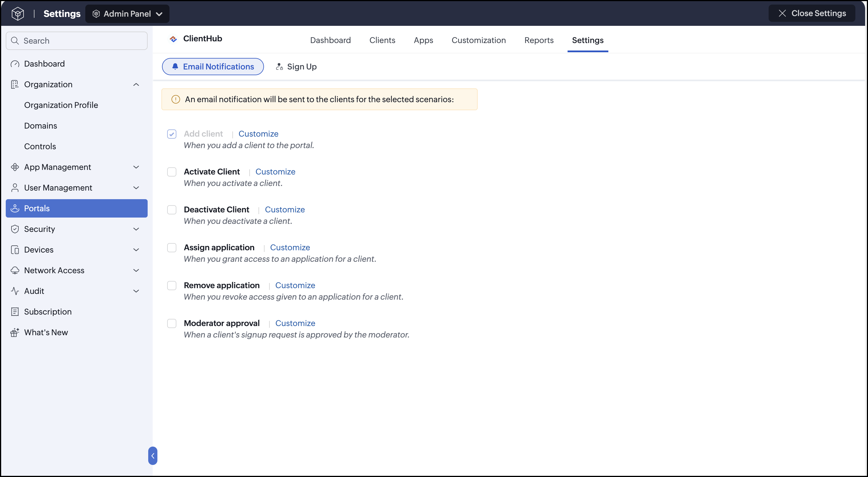
Task: Click the Audit pulse icon
Action: click(x=15, y=291)
